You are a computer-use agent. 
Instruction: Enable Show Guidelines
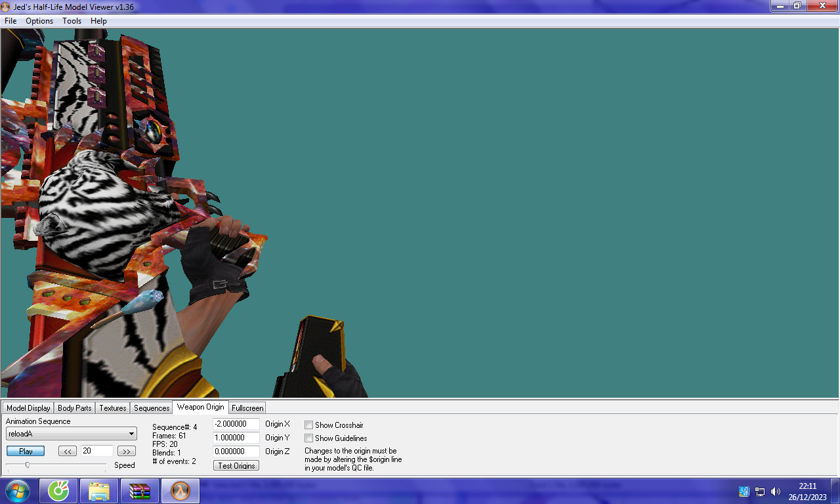tap(308, 438)
